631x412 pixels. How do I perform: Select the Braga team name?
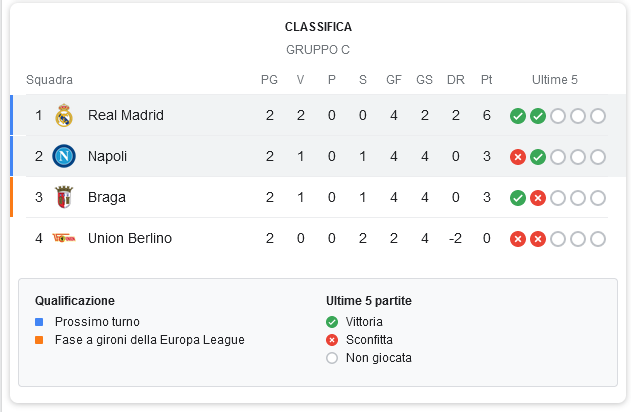(107, 198)
